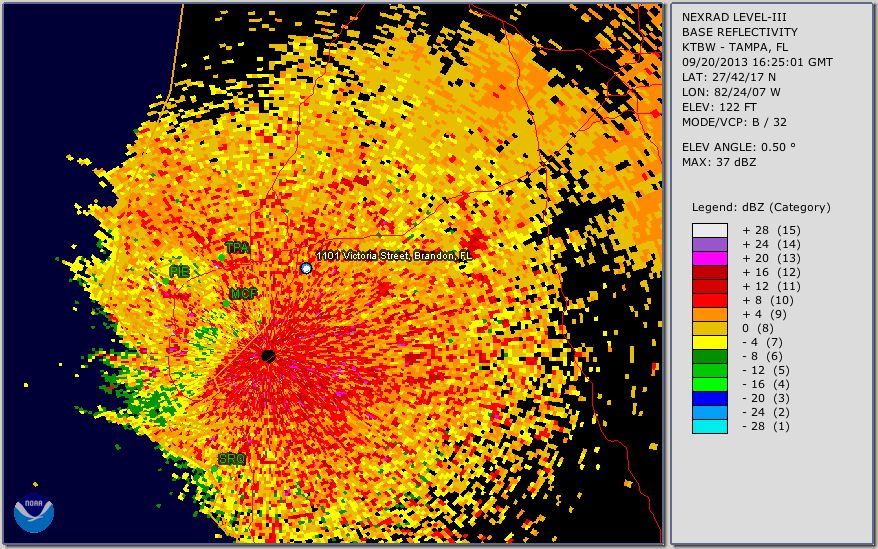Click the black radar site dot
Image resolution: width=878 pixels, height=549 pixels.
[x=268, y=356]
